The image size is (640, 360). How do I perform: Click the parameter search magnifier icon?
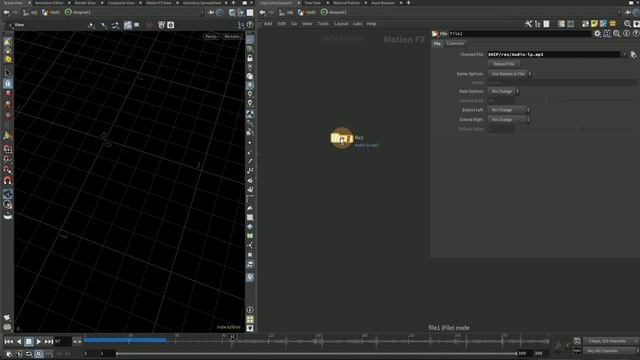click(x=617, y=33)
